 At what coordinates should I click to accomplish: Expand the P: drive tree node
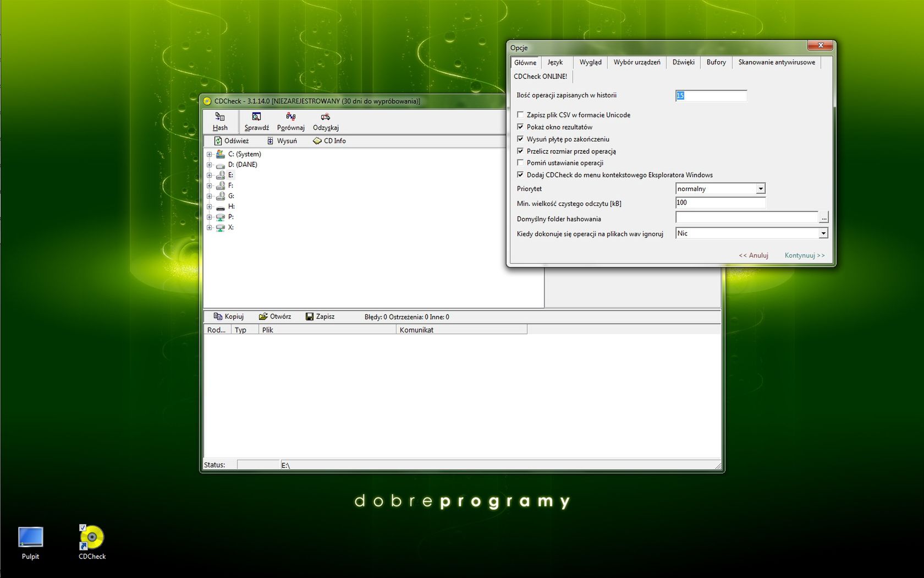pyautogui.click(x=209, y=217)
